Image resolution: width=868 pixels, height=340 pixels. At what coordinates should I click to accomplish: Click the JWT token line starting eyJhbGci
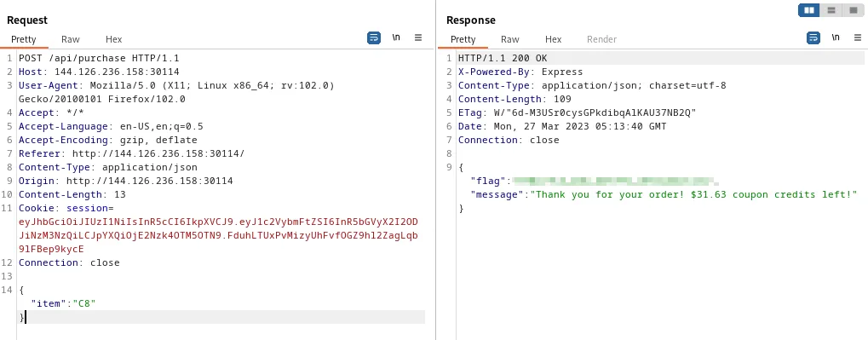click(x=218, y=222)
